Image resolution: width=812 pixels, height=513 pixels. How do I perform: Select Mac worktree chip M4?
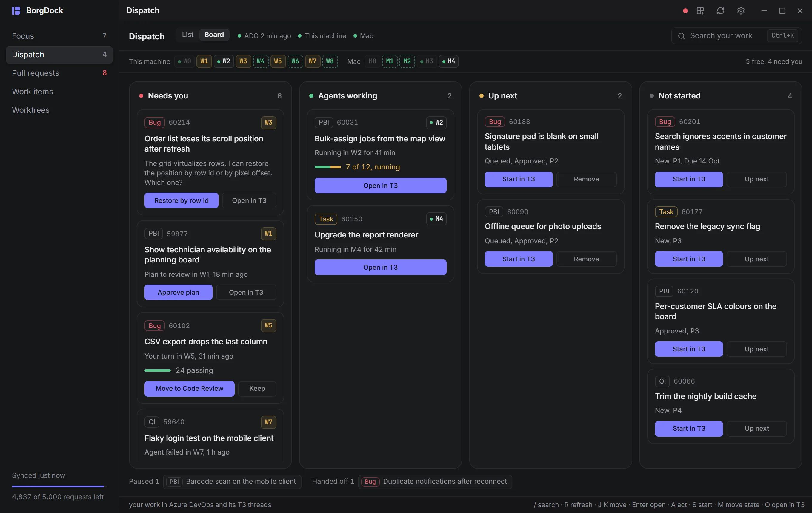[448, 61]
